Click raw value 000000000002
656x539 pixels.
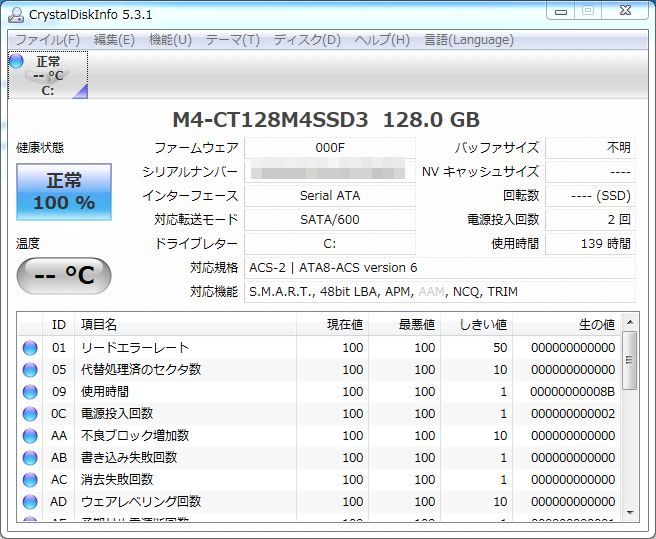[x=573, y=413]
